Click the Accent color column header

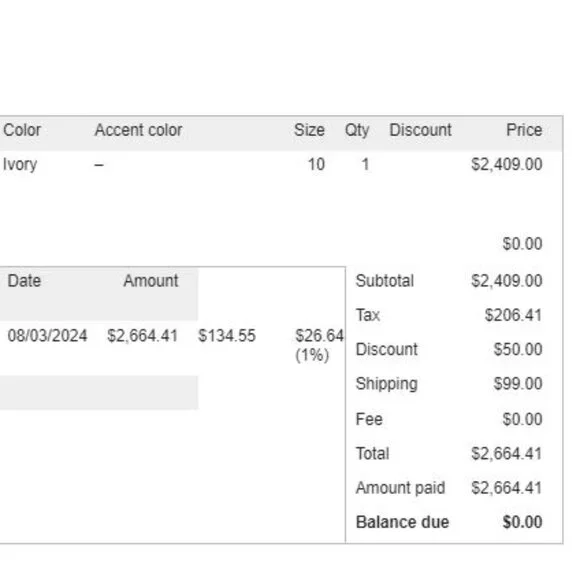pyautogui.click(x=138, y=130)
